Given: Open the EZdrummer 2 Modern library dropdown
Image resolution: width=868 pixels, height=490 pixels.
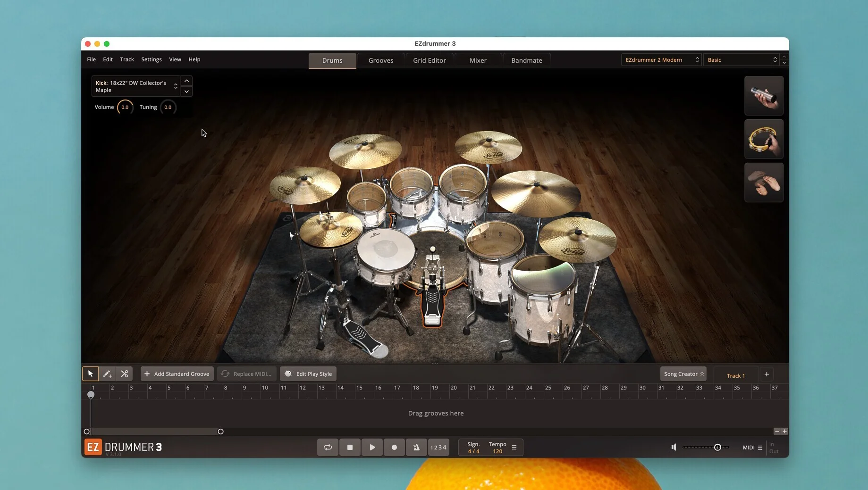Looking at the screenshot, I should (661, 60).
